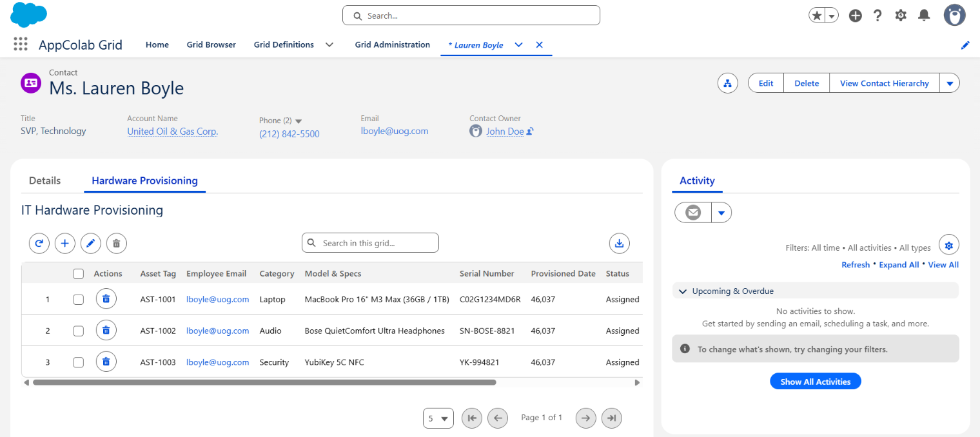Select the Hardware Provisioning tab
The height and width of the screenshot is (437, 980).
click(144, 180)
